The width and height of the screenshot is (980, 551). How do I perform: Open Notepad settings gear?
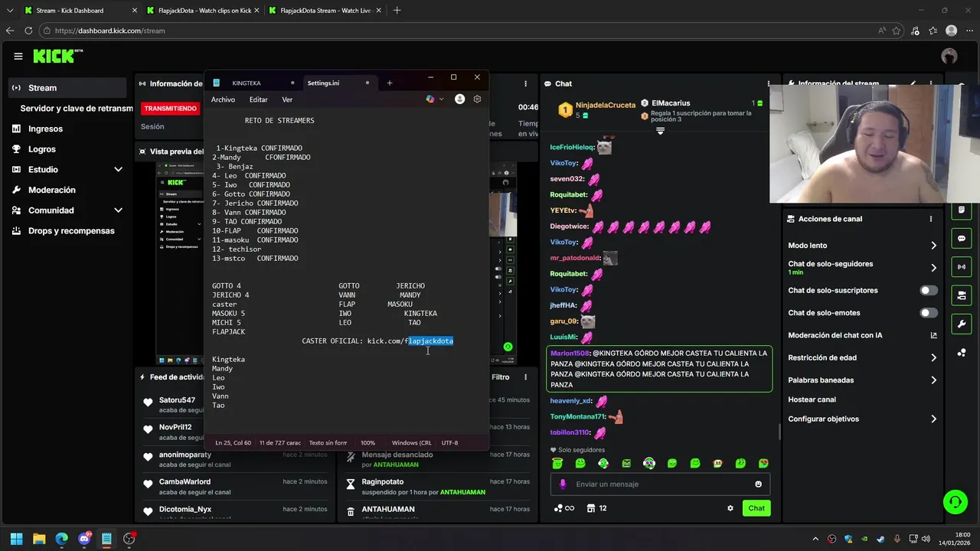pyautogui.click(x=477, y=99)
